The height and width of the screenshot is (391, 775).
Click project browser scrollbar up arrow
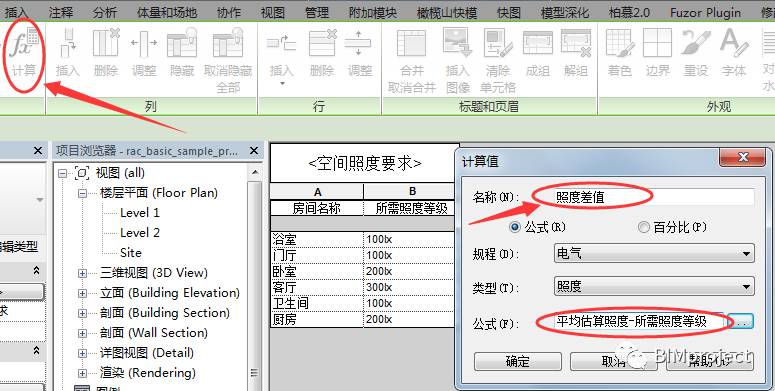click(255, 173)
